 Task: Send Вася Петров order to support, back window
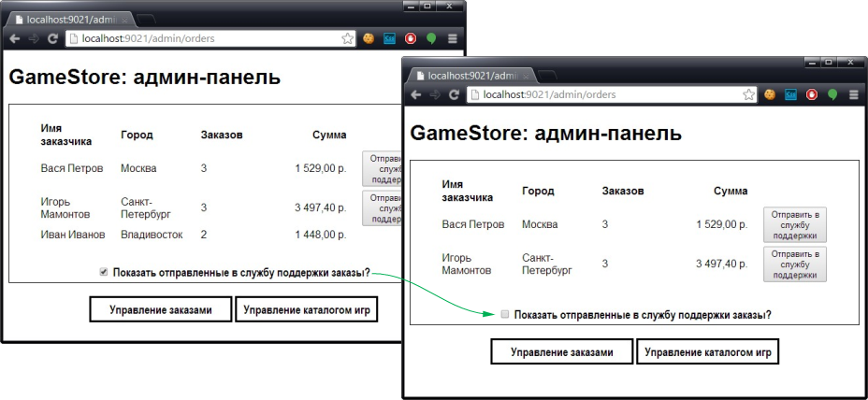click(382, 168)
